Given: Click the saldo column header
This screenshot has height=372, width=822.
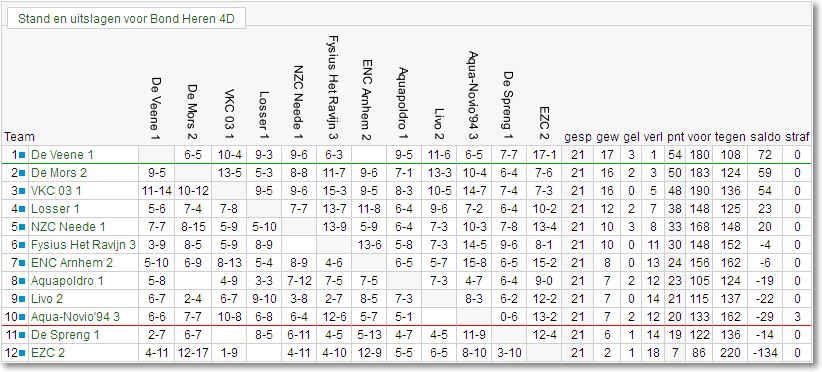Looking at the screenshot, I should point(765,138).
